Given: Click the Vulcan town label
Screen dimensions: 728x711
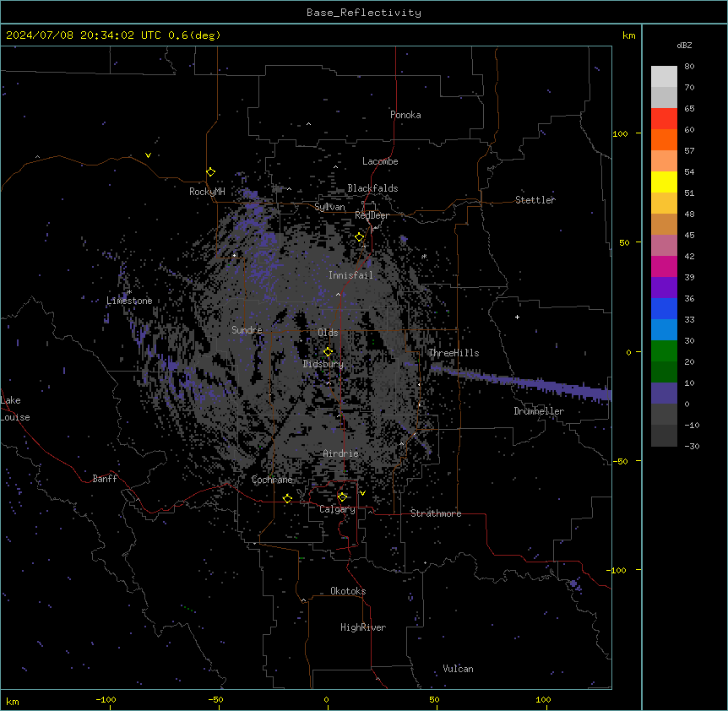Looking at the screenshot, I should pyautogui.click(x=459, y=669).
